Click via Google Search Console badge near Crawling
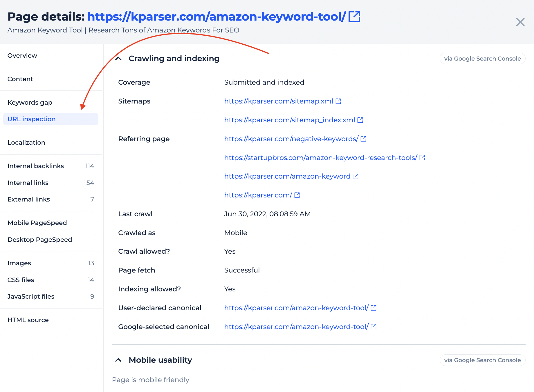The width and height of the screenshot is (534, 392). pos(482,59)
